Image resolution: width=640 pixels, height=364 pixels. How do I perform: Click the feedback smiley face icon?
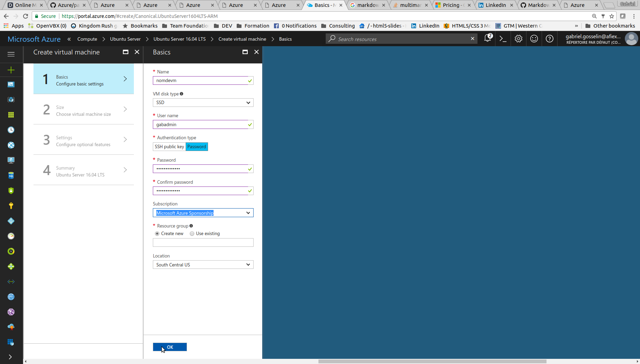534,39
